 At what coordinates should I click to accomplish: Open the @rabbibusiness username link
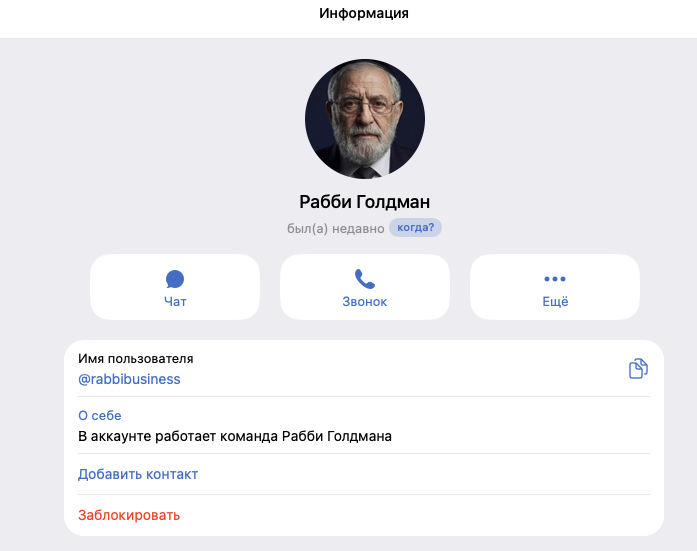pyautogui.click(x=129, y=379)
